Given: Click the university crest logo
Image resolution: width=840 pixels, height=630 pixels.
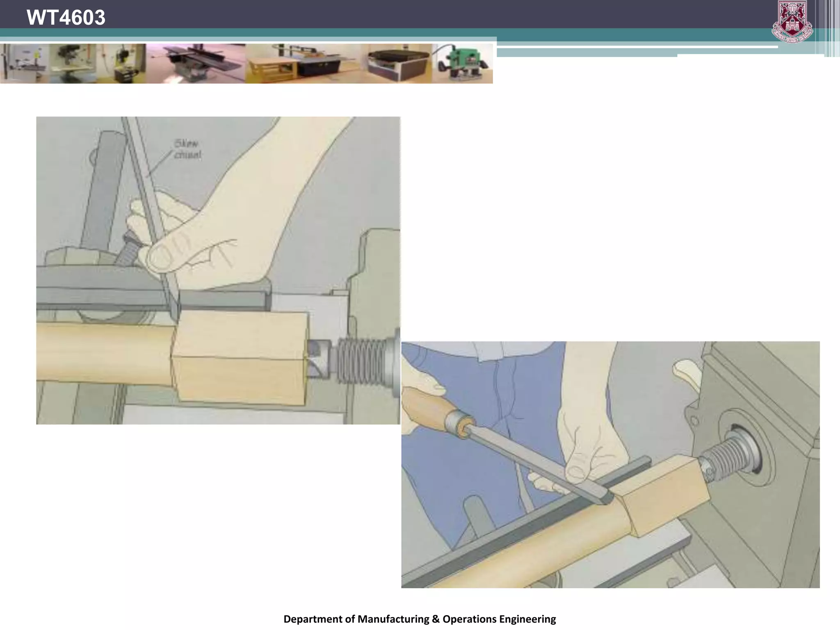Looking at the screenshot, I should [792, 22].
